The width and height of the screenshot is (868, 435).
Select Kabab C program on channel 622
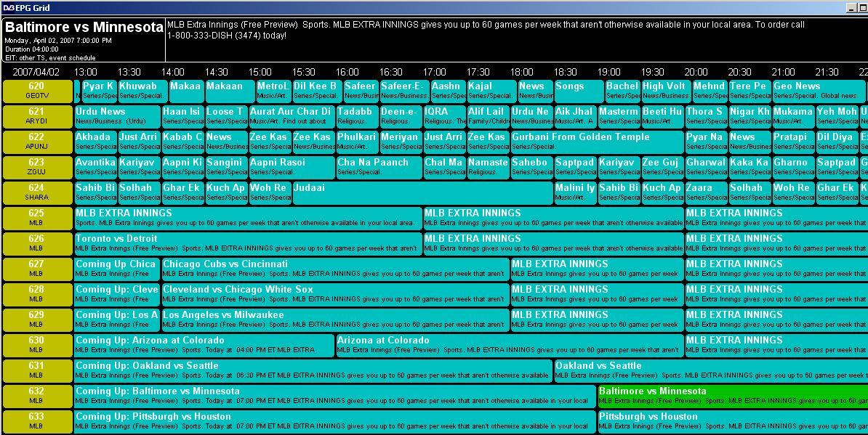coord(182,142)
